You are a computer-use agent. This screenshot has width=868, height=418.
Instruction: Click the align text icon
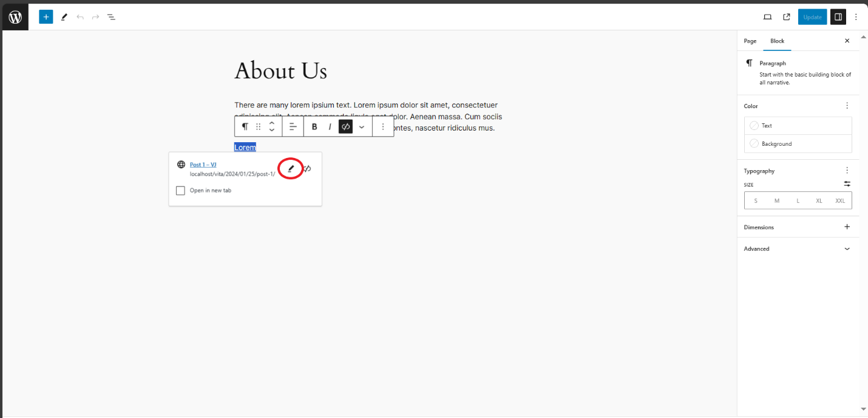click(x=293, y=126)
